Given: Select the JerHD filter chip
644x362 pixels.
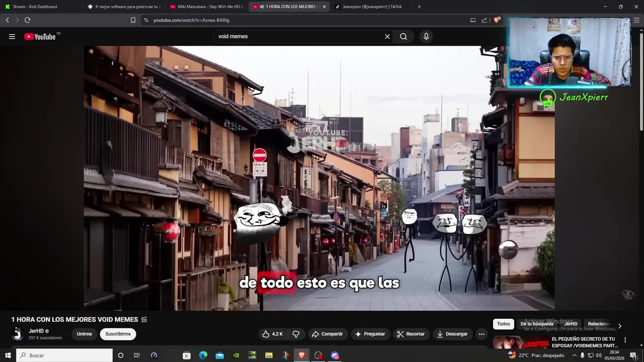Looking at the screenshot, I should click(571, 324).
